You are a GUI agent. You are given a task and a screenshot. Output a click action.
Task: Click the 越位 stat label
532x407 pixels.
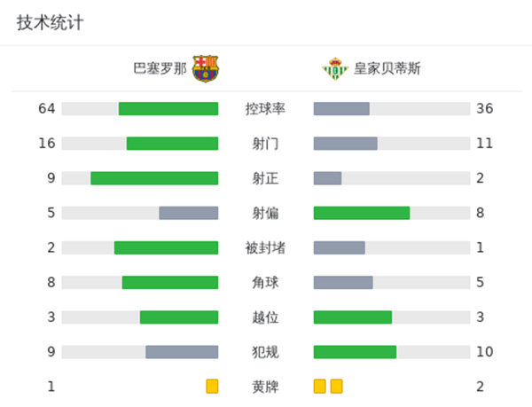[x=265, y=317]
